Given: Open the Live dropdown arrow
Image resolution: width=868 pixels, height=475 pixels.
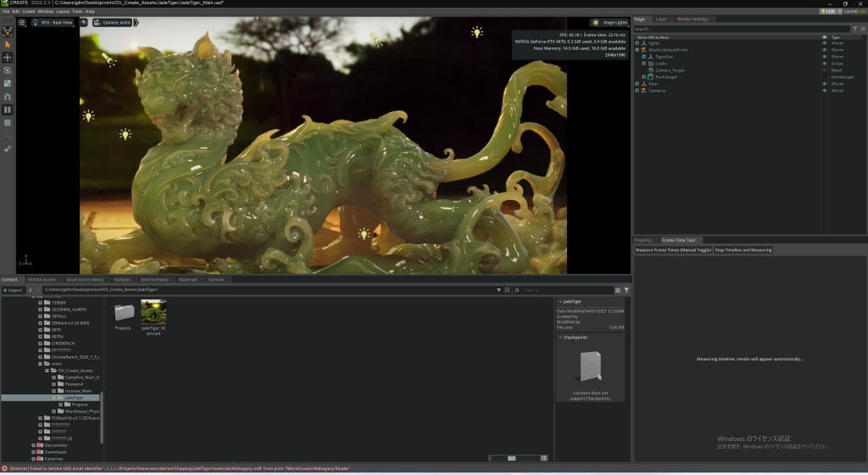Looking at the screenshot, I should pyautogui.click(x=839, y=11).
